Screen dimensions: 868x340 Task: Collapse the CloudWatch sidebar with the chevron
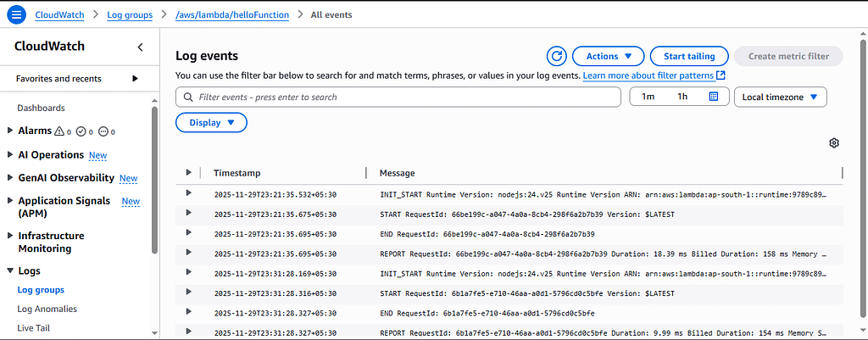pos(140,47)
